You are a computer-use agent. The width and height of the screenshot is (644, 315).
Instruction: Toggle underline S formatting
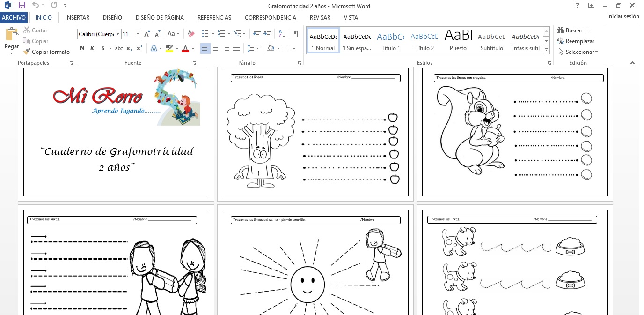coord(102,48)
